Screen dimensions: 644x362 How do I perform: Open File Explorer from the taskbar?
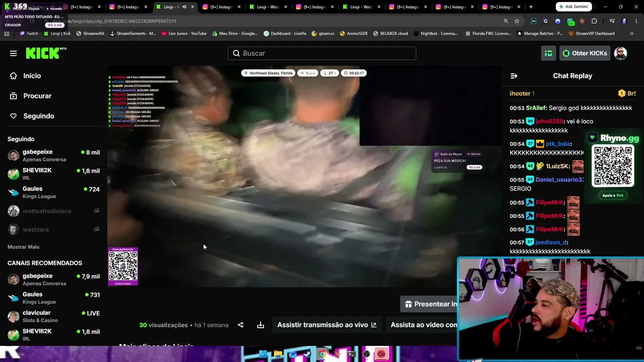pyautogui.click(x=278, y=354)
